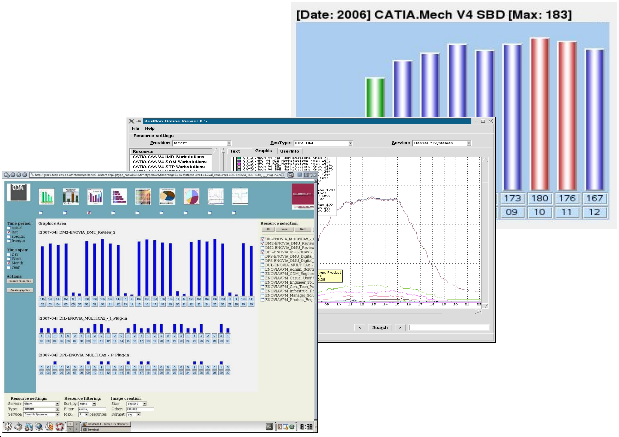
Task: Open the Provider dropdown in the middle window
Action: tap(201, 143)
